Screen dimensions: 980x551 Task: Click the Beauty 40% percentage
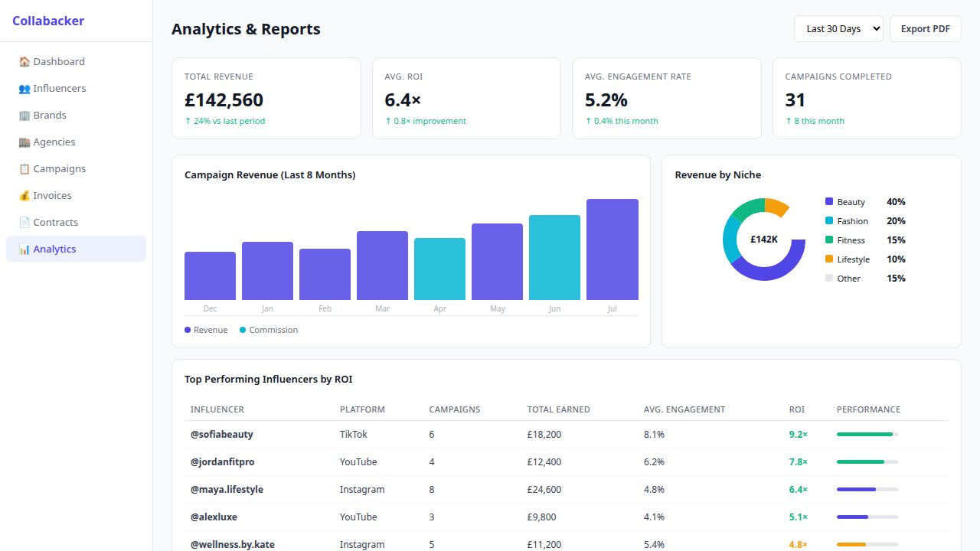pyautogui.click(x=896, y=201)
